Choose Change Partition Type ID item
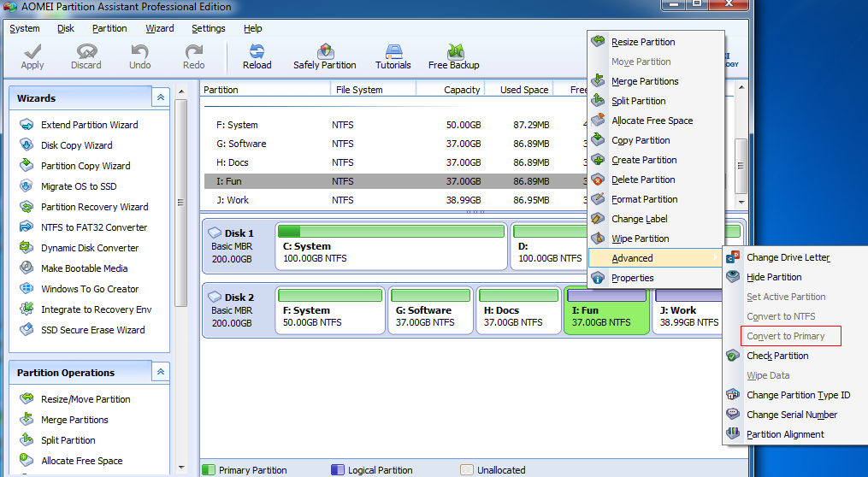Image resolution: width=868 pixels, height=477 pixels. click(795, 395)
